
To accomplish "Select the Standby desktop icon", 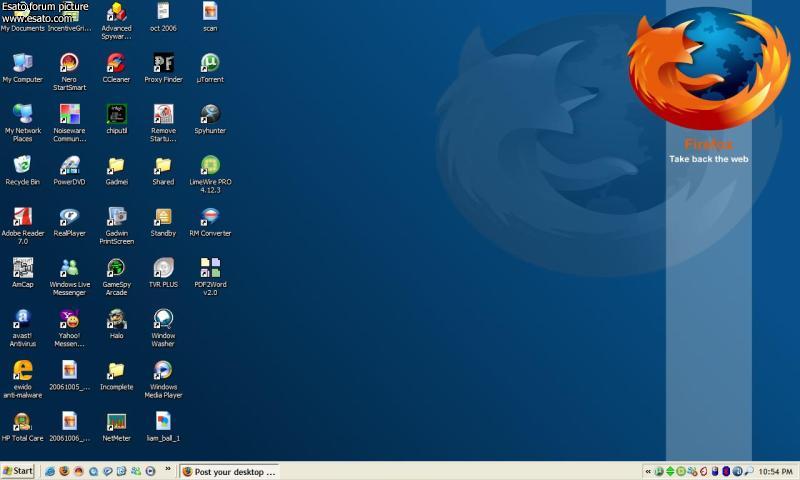I will tap(163, 221).
